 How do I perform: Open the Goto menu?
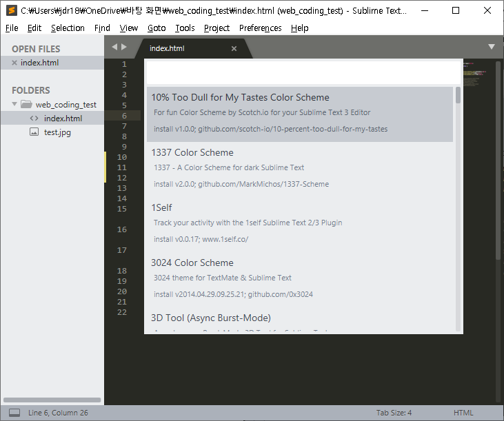(157, 28)
